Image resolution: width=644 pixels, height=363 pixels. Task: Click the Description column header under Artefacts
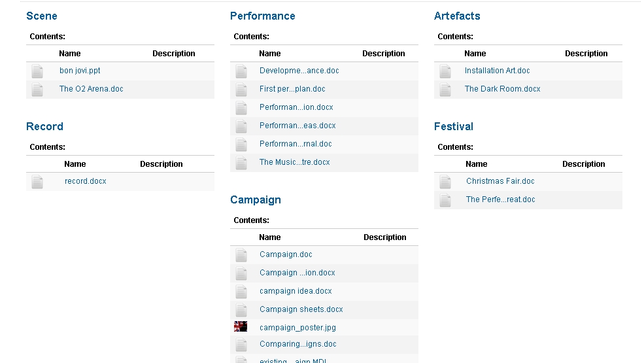[x=586, y=54]
